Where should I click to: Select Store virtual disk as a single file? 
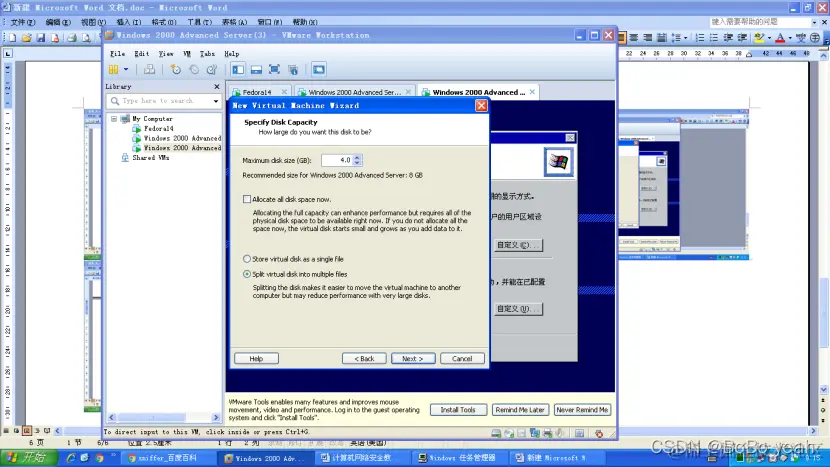pos(247,259)
